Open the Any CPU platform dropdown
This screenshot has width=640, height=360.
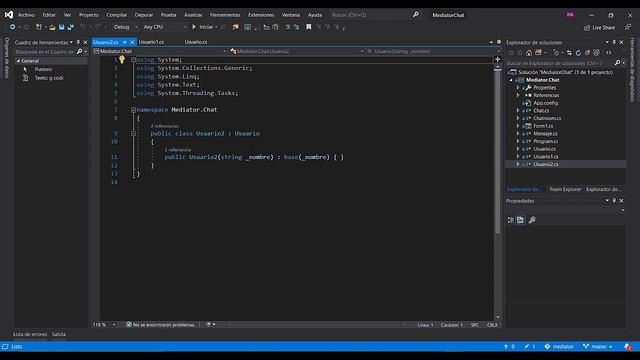pyautogui.click(x=164, y=27)
